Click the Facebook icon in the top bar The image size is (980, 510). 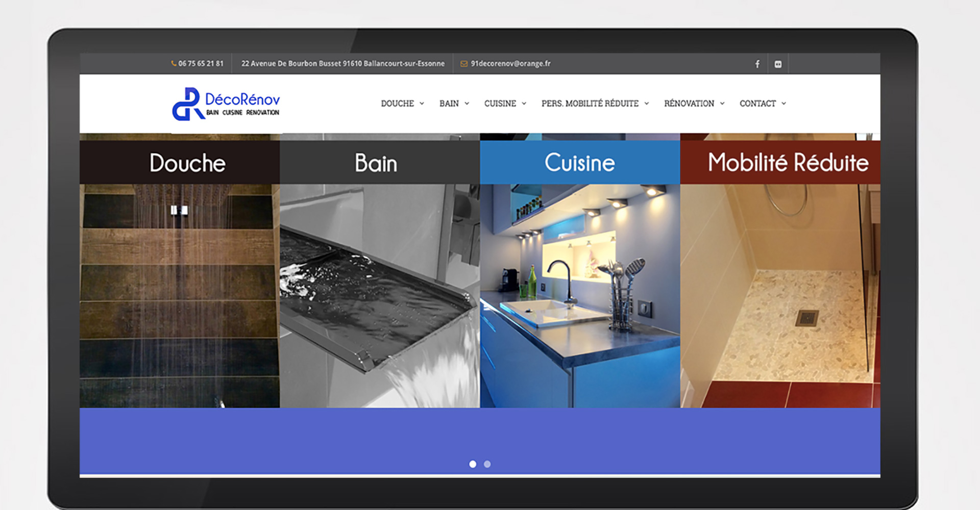point(757,64)
